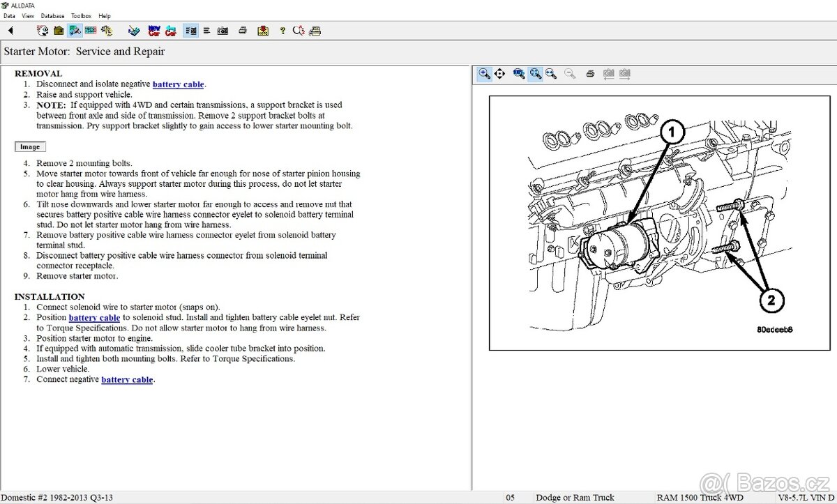Zoom in on the starter motor diagram
The width and height of the screenshot is (837, 504).
[x=484, y=73]
